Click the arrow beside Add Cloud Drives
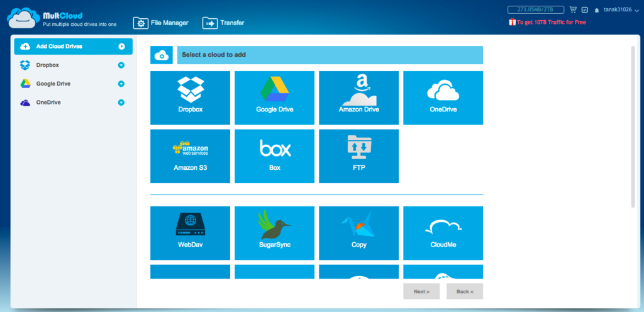The height and width of the screenshot is (312, 644). [121, 47]
